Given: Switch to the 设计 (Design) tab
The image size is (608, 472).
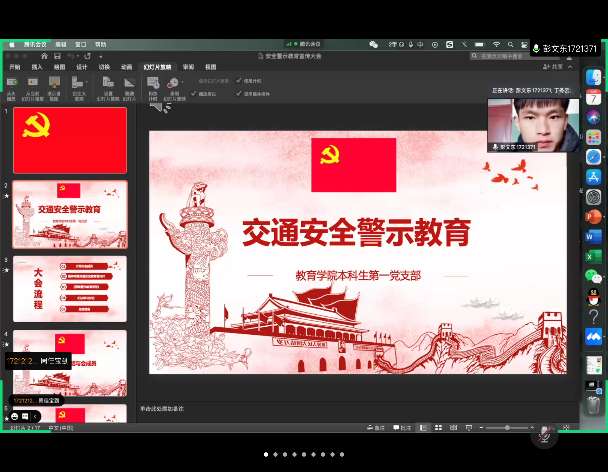Looking at the screenshot, I should 82,67.
